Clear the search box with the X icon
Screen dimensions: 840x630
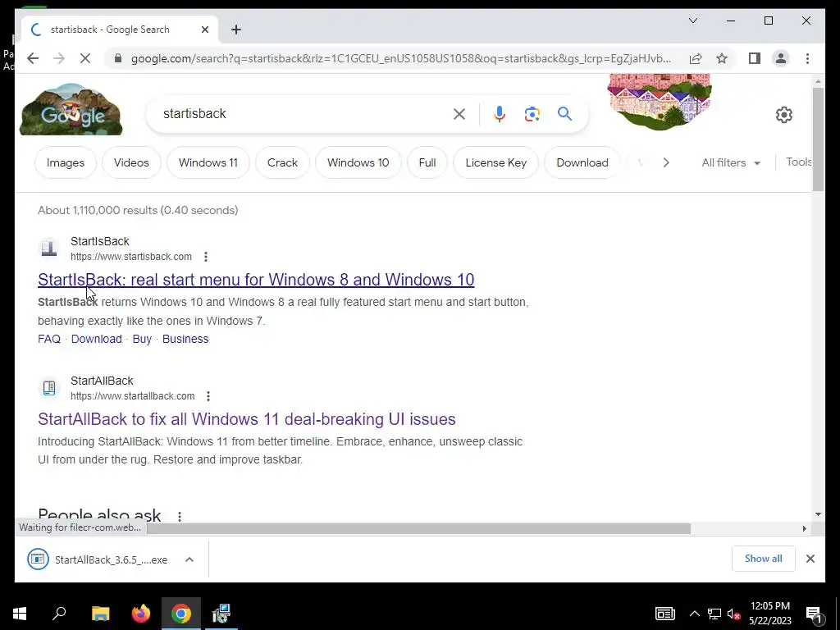pyautogui.click(x=459, y=113)
